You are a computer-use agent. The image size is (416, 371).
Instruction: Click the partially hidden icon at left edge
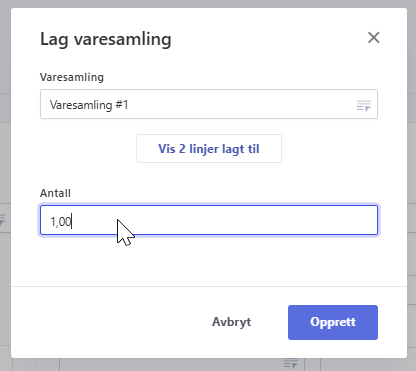click(2, 220)
